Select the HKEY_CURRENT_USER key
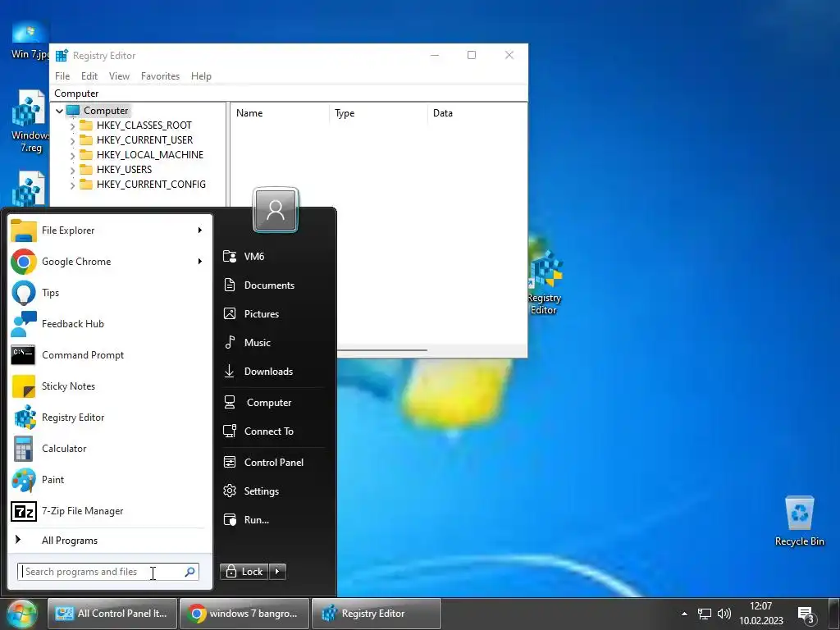 point(144,139)
